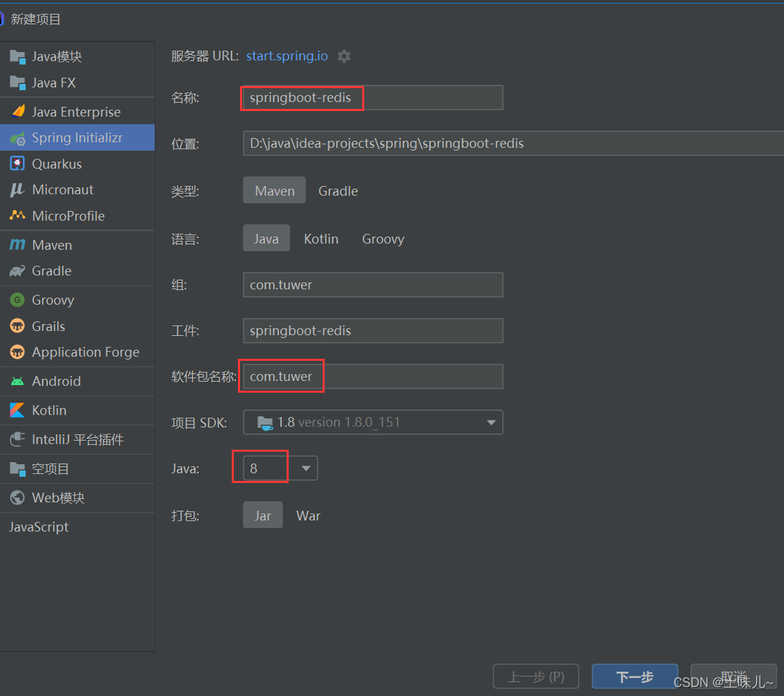Viewport: 784px width, 696px height.
Task: Choose Java as the language
Action: click(266, 238)
